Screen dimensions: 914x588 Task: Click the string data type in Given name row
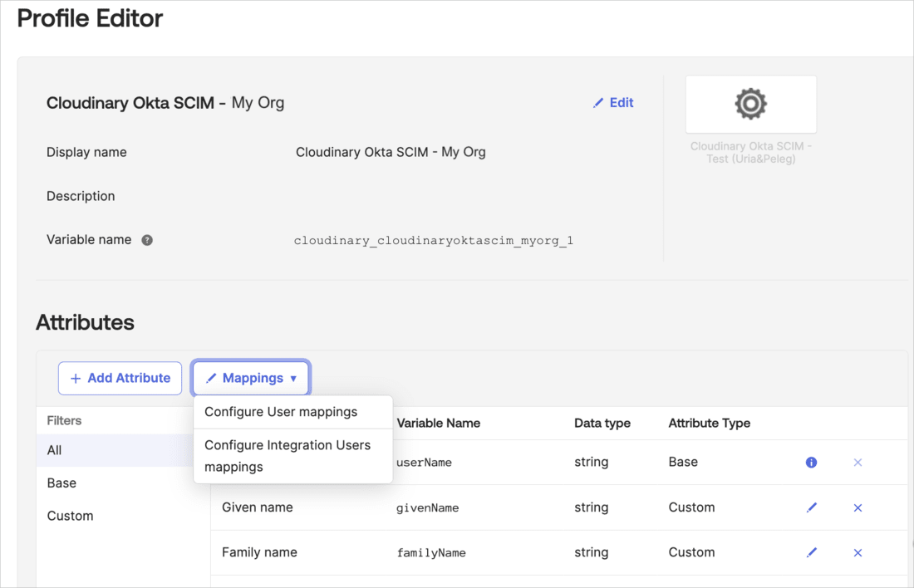[x=591, y=507]
